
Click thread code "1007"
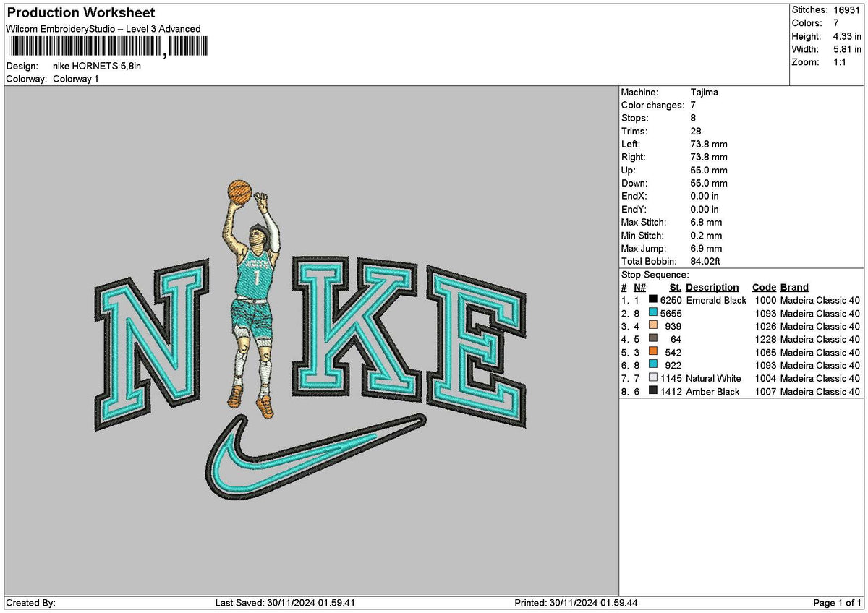pyautogui.click(x=765, y=391)
